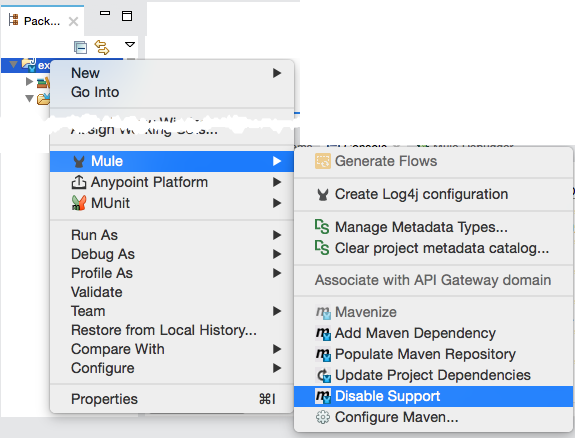The image size is (575, 438).
Task: Click the selected project icon in tree
Action: [x=29, y=64]
